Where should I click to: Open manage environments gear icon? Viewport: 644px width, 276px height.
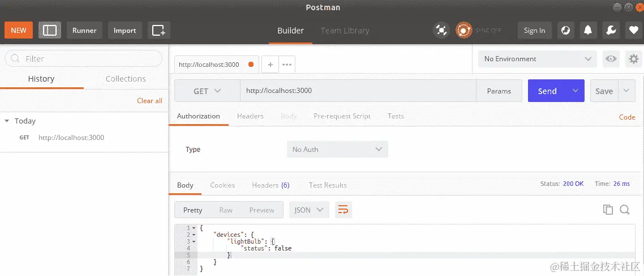(x=634, y=59)
